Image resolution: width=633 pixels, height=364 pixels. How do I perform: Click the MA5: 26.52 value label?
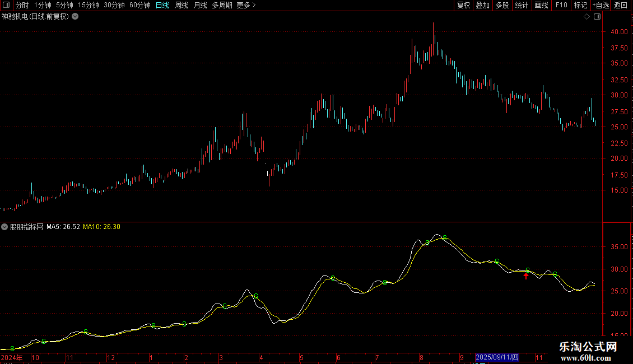point(63,227)
